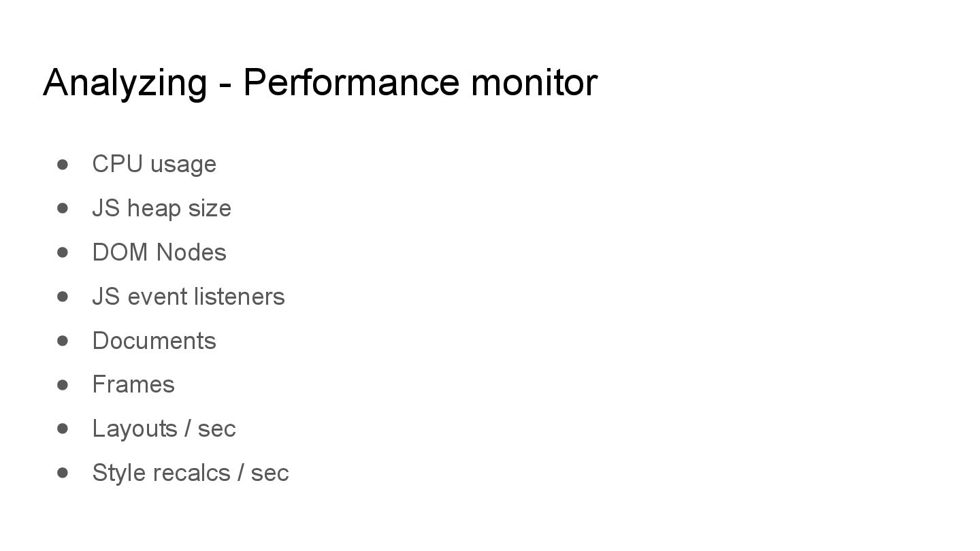Click the "Frames" list item text
Screen dimensions: 980x551
133,384
